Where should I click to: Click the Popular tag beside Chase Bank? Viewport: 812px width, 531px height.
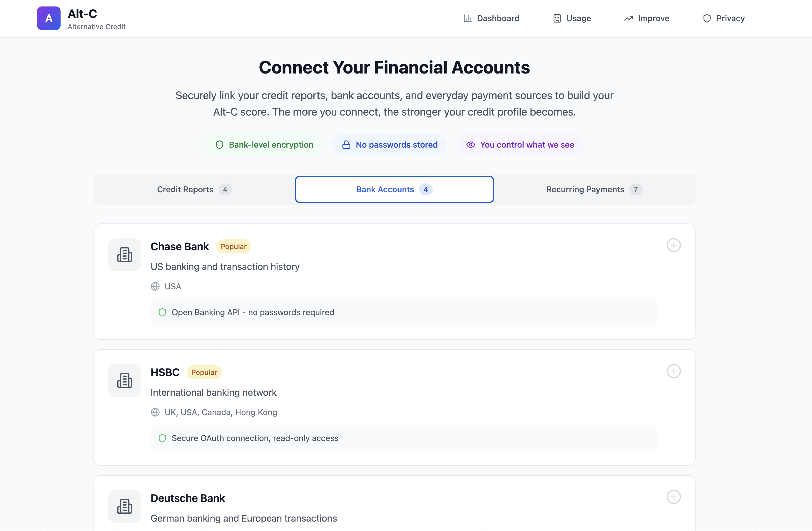pyautogui.click(x=233, y=247)
